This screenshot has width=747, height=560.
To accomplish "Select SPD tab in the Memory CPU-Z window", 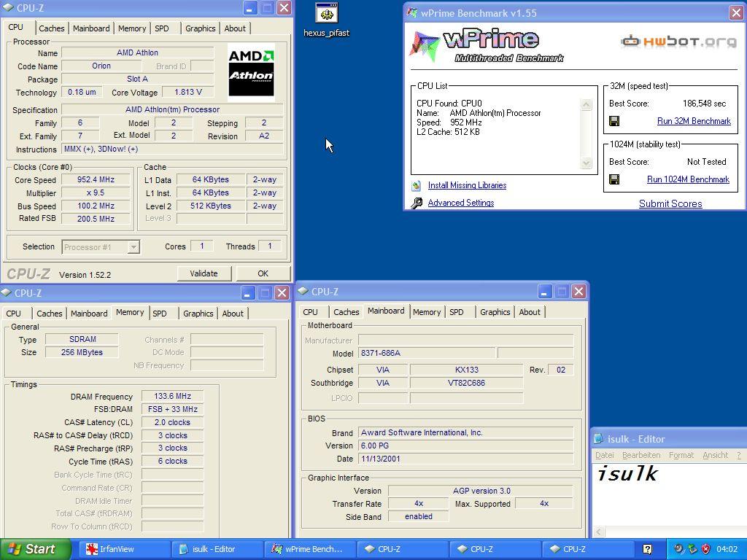I will (160, 314).
